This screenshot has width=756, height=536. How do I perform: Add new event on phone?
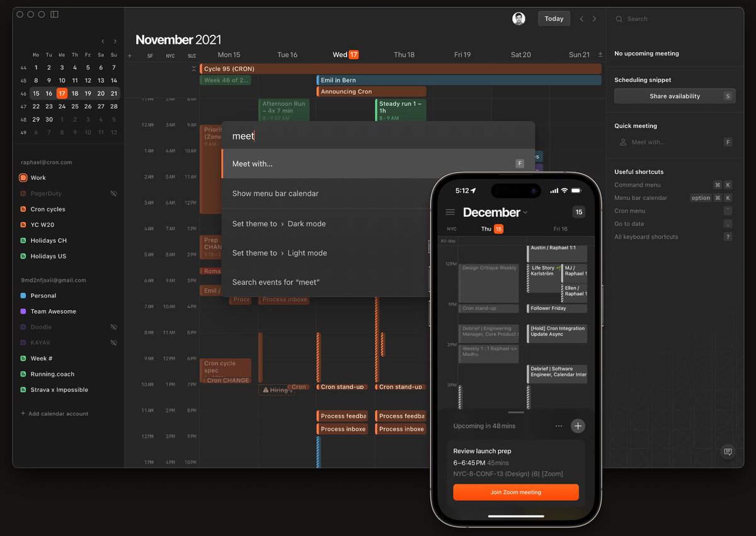(578, 426)
